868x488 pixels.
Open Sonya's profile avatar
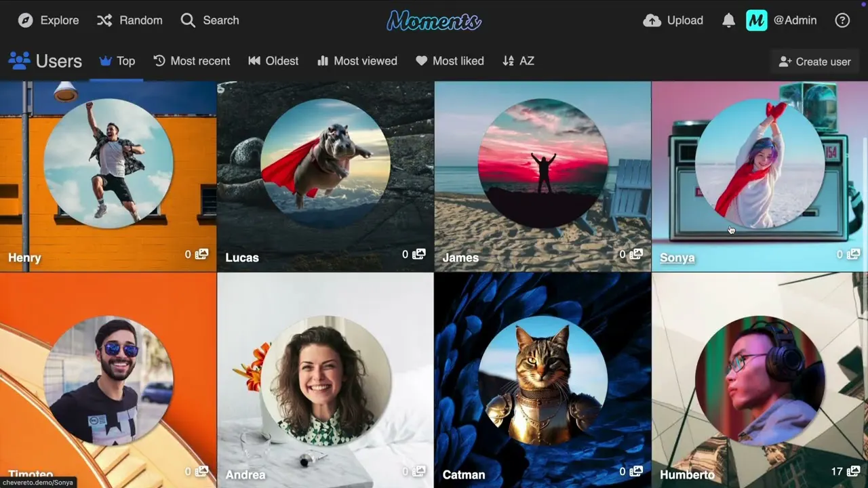pos(759,163)
